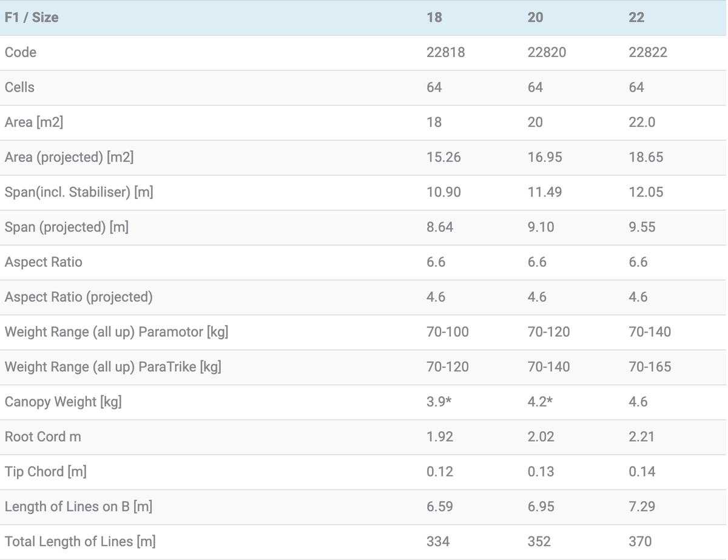Click code value 22822

648,53
